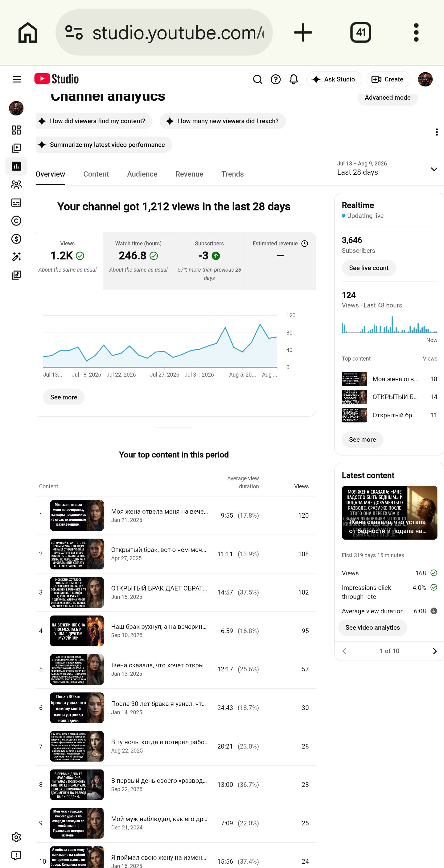444x868 pixels.
Task: Switch to the Revenue tab
Action: point(189,174)
